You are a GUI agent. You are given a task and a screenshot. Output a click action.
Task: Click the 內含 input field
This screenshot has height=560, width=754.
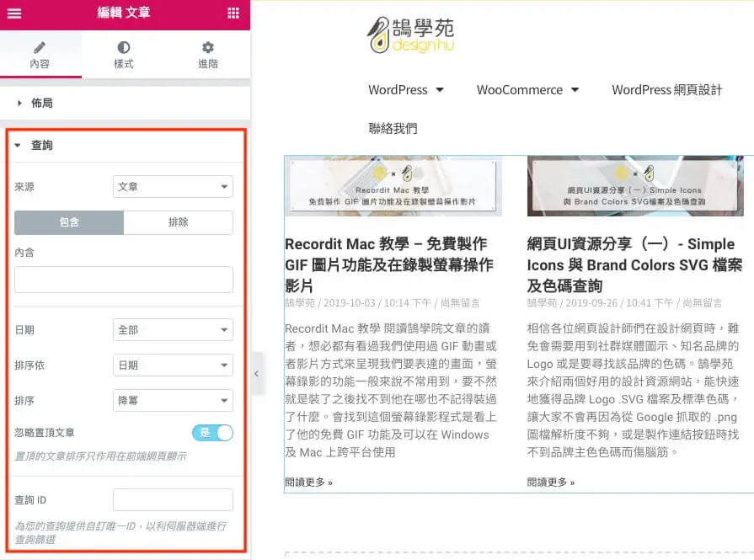[x=124, y=280]
